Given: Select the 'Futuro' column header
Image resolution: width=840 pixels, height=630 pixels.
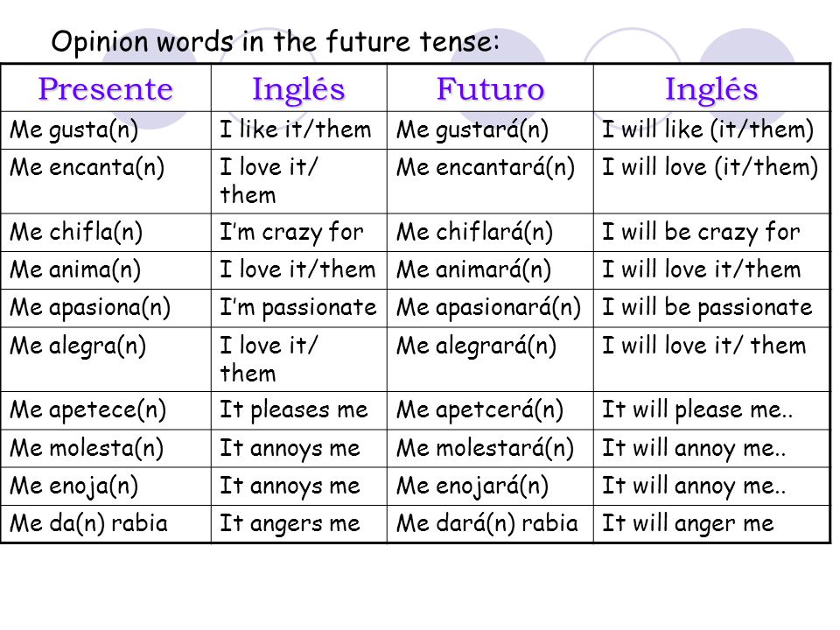Looking at the screenshot, I should point(490,88).
